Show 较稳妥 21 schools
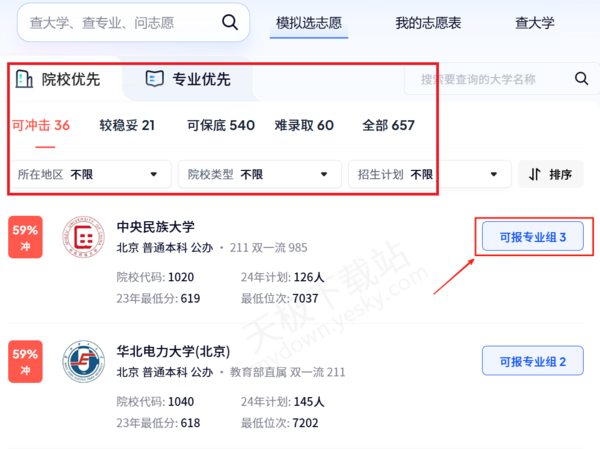The width and height of the screenshot is (600, 449). click(x=127, y=126)
